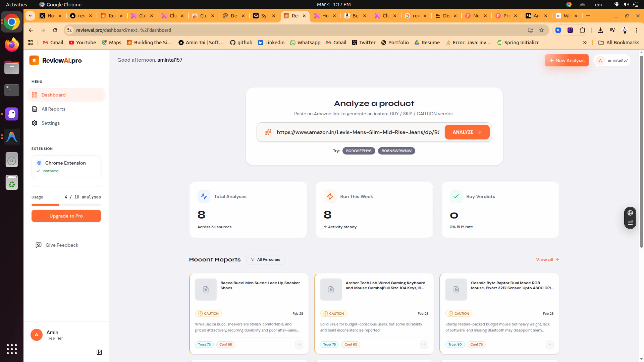Open All Reports in sidebar

coord(66,109)
